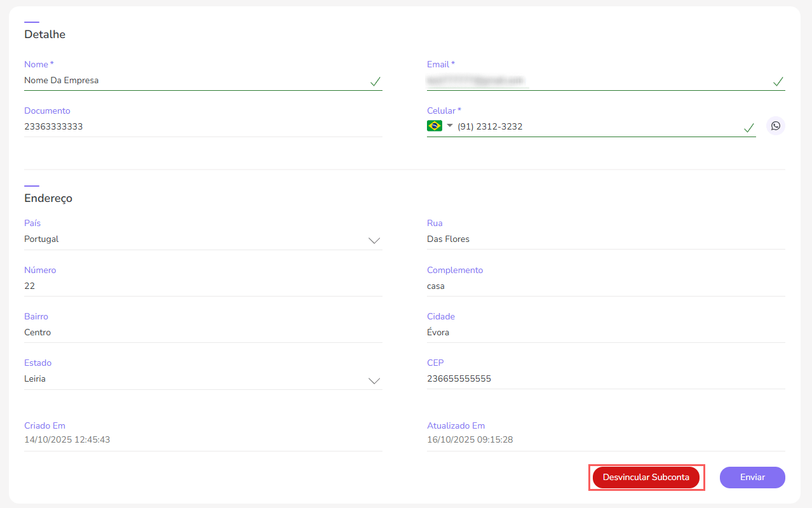Select the CEP input field
Screen dimensions: 812x508
pos(605,378)
